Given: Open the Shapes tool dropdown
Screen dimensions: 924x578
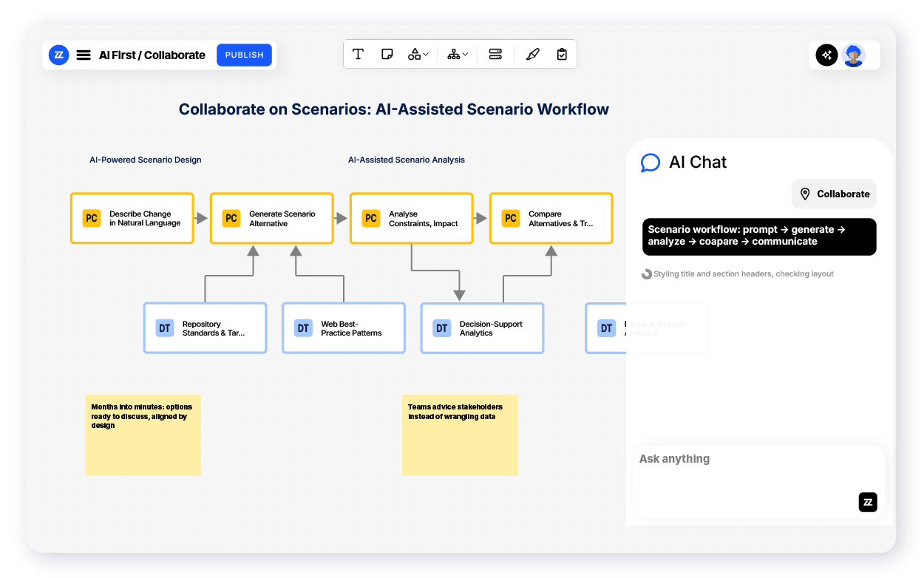Looking at the screenshot, I should pyautogui.click(x=418, y=54).
